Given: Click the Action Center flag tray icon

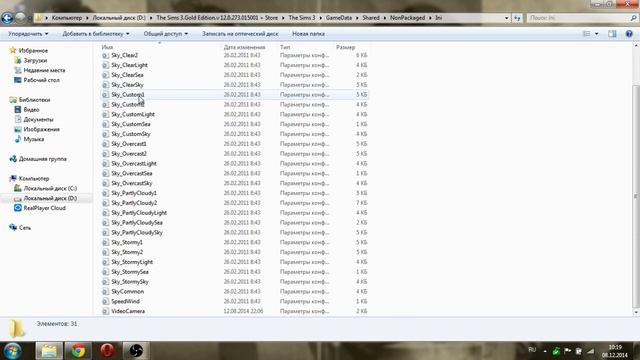Looking at the screenshot, I should 567,351.
